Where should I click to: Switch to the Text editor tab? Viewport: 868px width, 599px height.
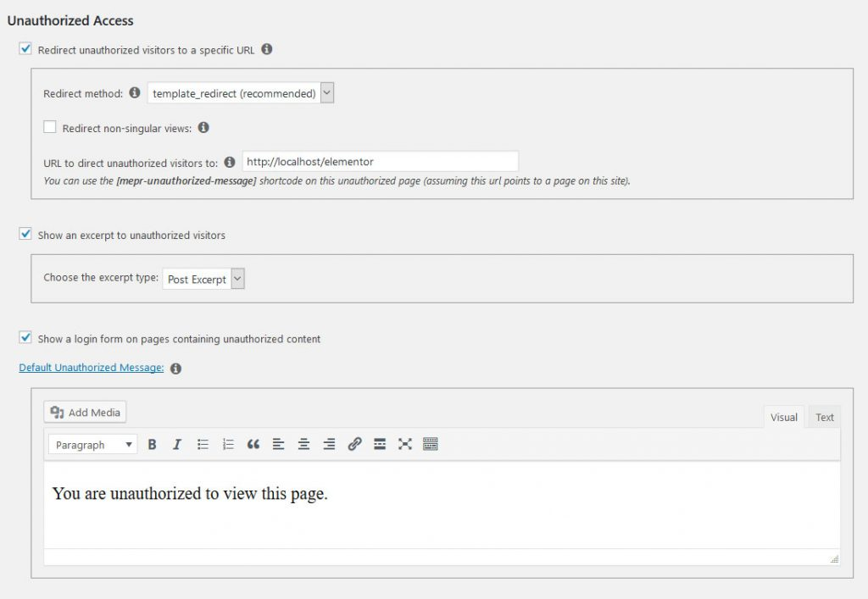tap(825, 417)
